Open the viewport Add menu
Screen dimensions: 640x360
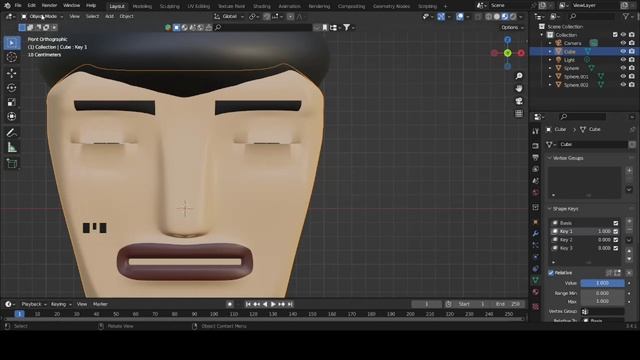pos(109,16)
